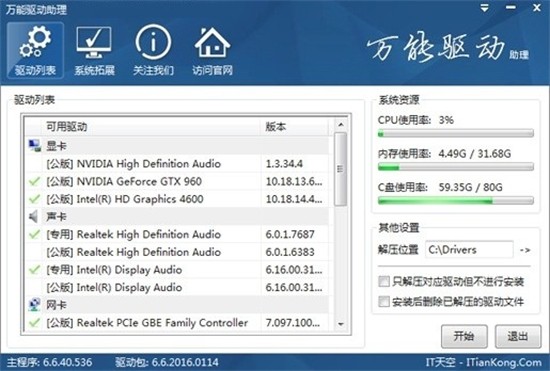Click the C盘使用率 progress bar
Screen dimensions: 550x371
(x=456, y=201)
